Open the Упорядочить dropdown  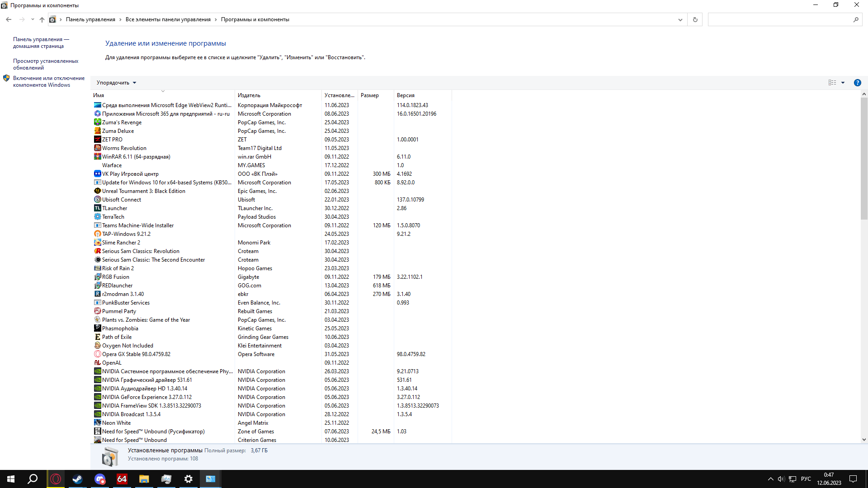(116, 83)
